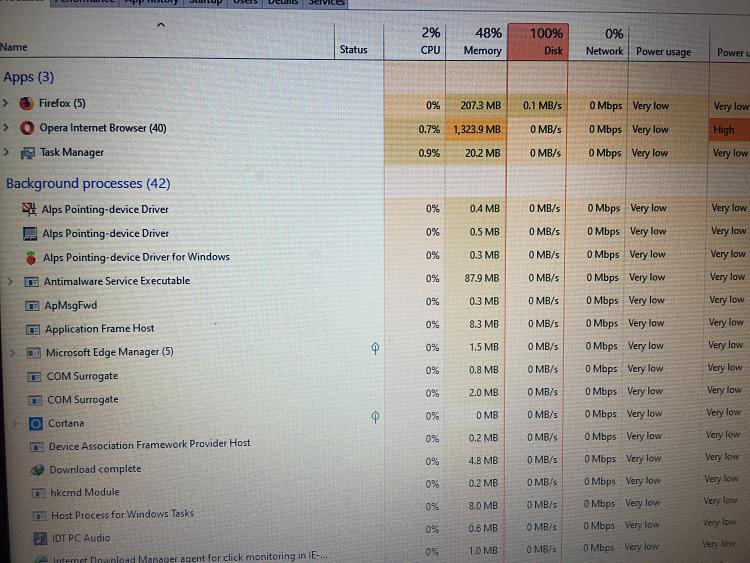Select Microsoft Edge Manager (5) row name
750x563 pixels.
pyautogui.click(x=110, y=352)
